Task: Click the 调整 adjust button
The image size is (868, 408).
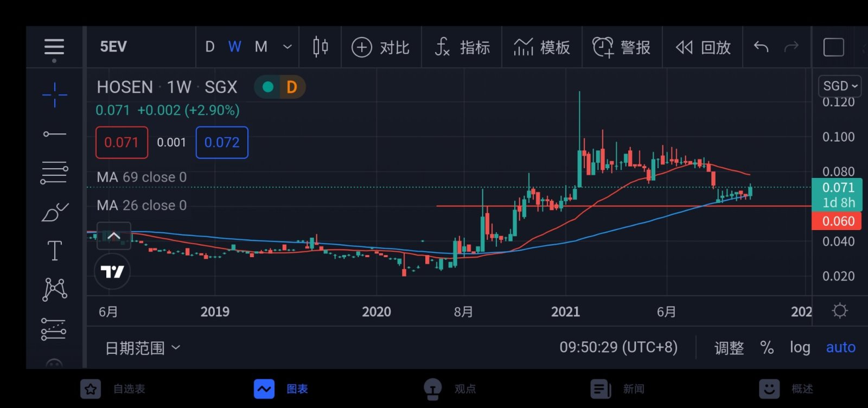Action: pos(729,348)
